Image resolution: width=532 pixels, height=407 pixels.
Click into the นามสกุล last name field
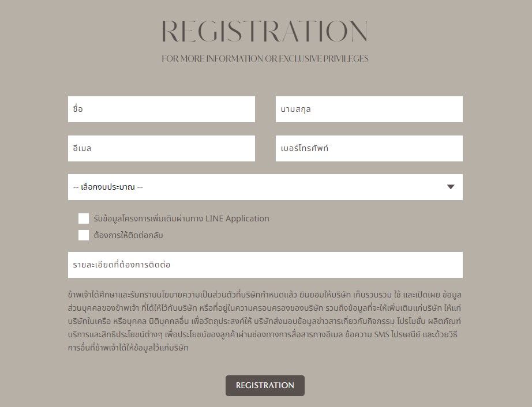coord(369,109)
